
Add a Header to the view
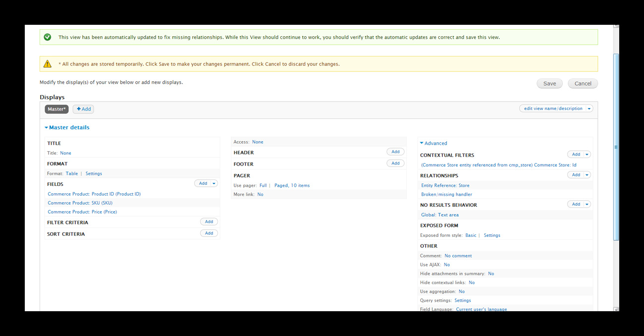coord(395,152)
